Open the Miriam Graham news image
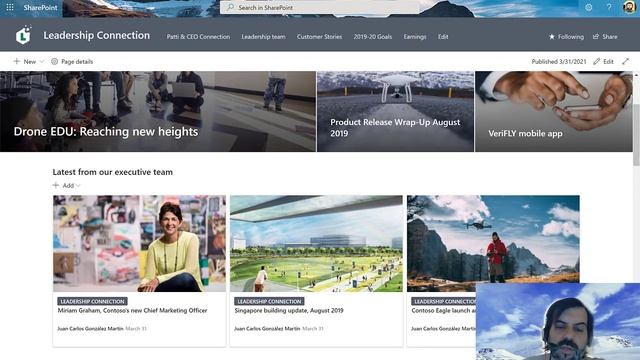 [x=139, y=243]
